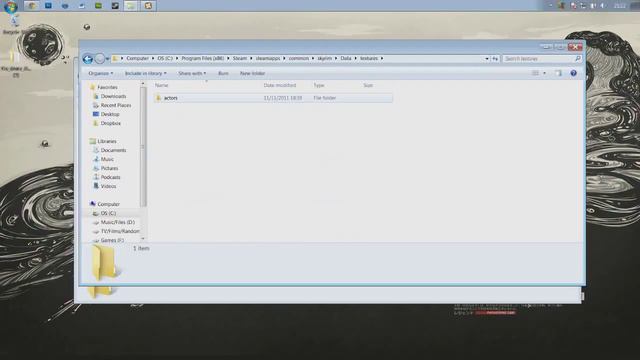Open the Organize menu
Viewport: 640px width, 360px height.
(x=100, y=73)
